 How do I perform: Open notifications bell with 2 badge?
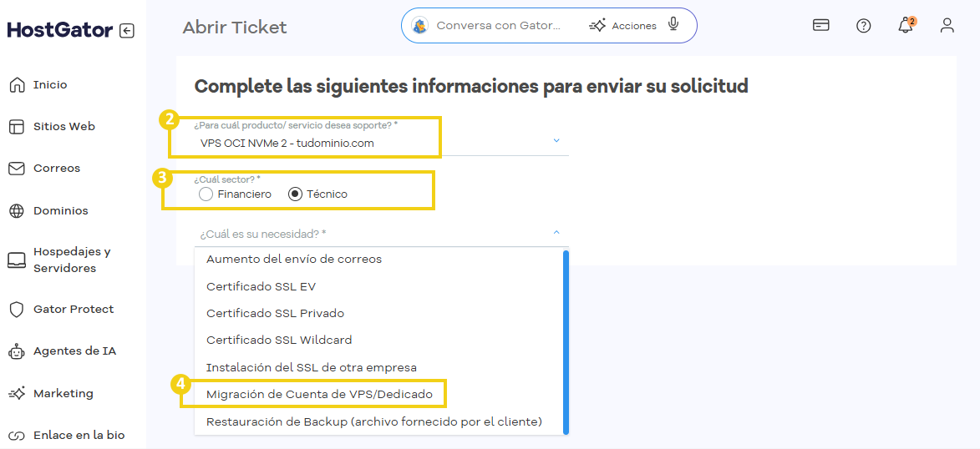click(x=906, y=26)
